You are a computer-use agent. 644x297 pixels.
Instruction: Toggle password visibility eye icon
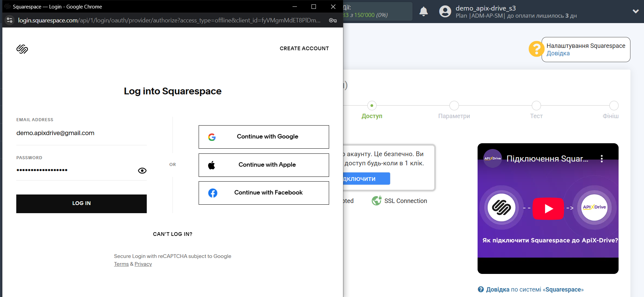(142, 170)
